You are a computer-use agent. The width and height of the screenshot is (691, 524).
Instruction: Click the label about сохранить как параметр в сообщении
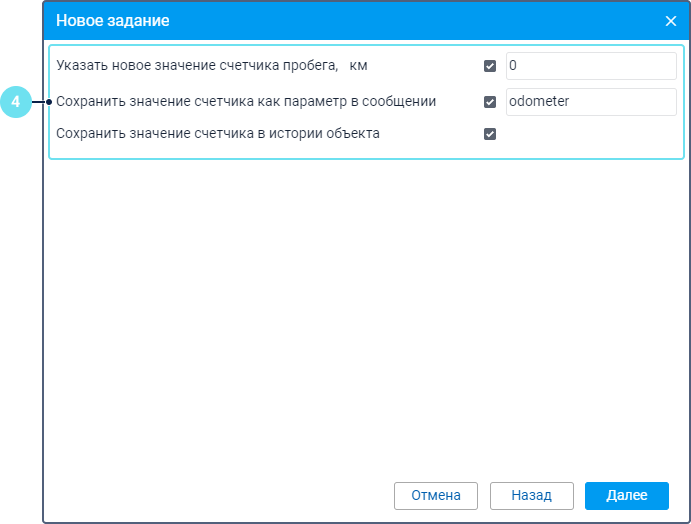click(x=246, y=101)
